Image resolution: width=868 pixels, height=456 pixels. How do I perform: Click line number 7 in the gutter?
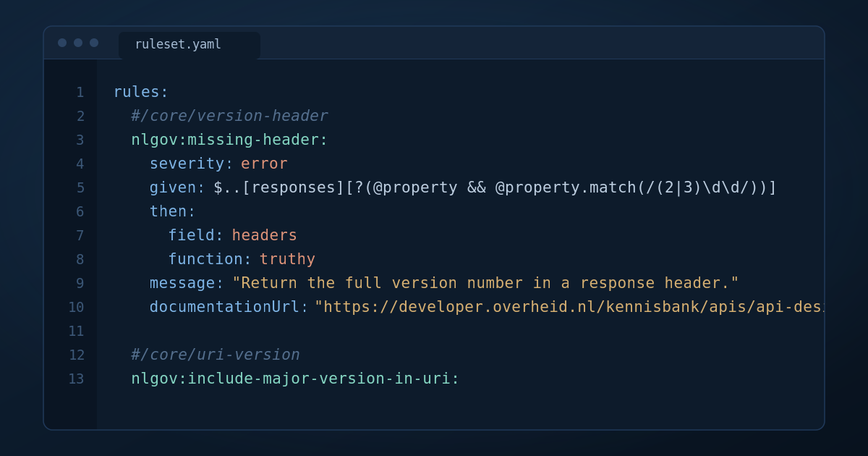point(80,235)
